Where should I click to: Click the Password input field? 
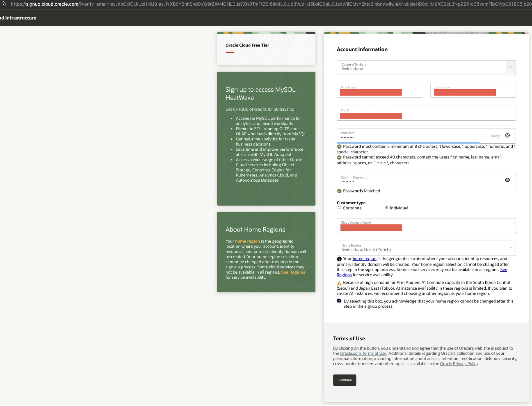426,136
